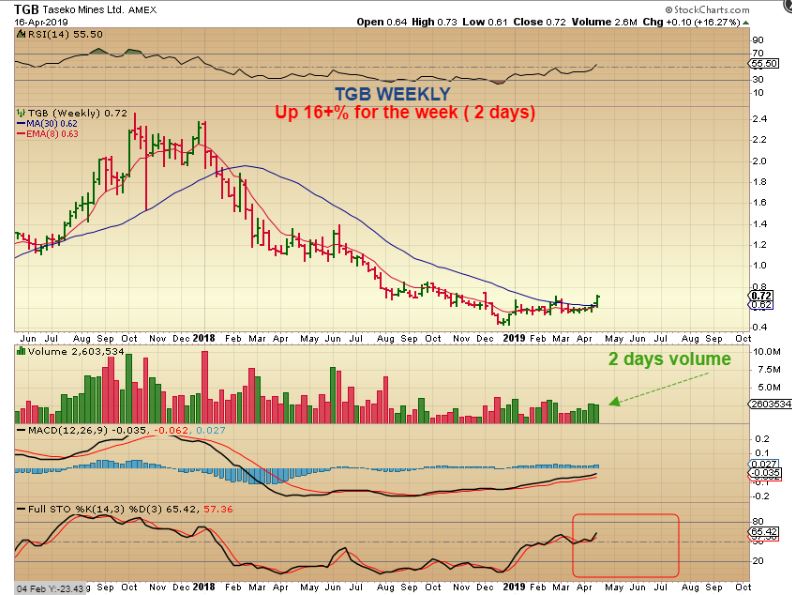Image resolution: width=792 pixels, height=595 pixels.
Task: Click the black line marker before MACD(12,26,9)
Action: [x=21, y=430]
